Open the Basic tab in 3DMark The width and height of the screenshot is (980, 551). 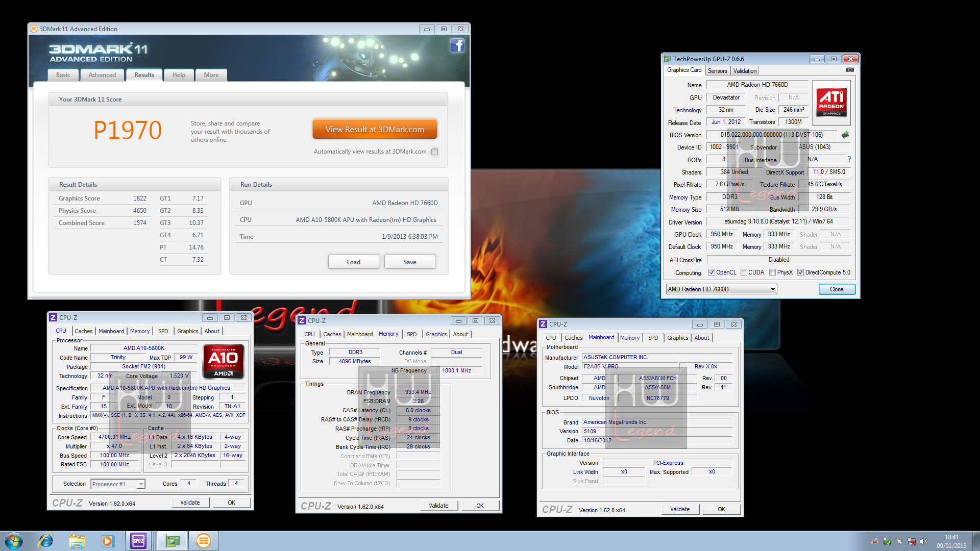coord(63,75)
